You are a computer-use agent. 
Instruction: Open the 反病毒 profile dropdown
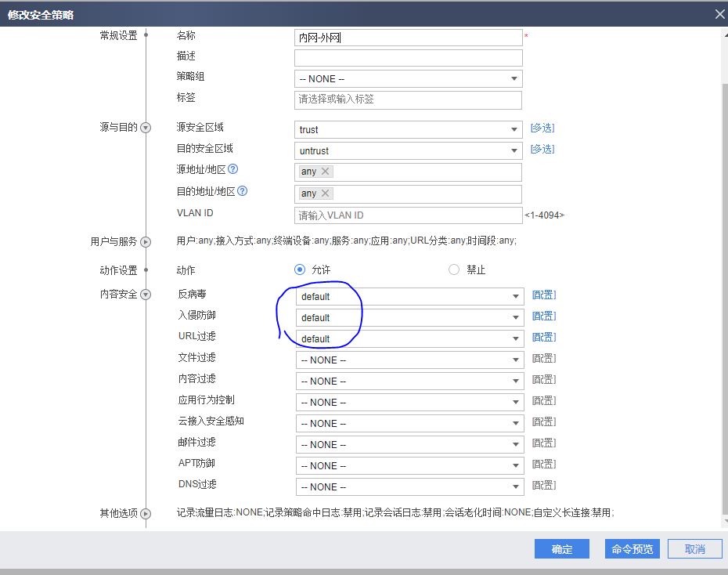coord(409,297)
